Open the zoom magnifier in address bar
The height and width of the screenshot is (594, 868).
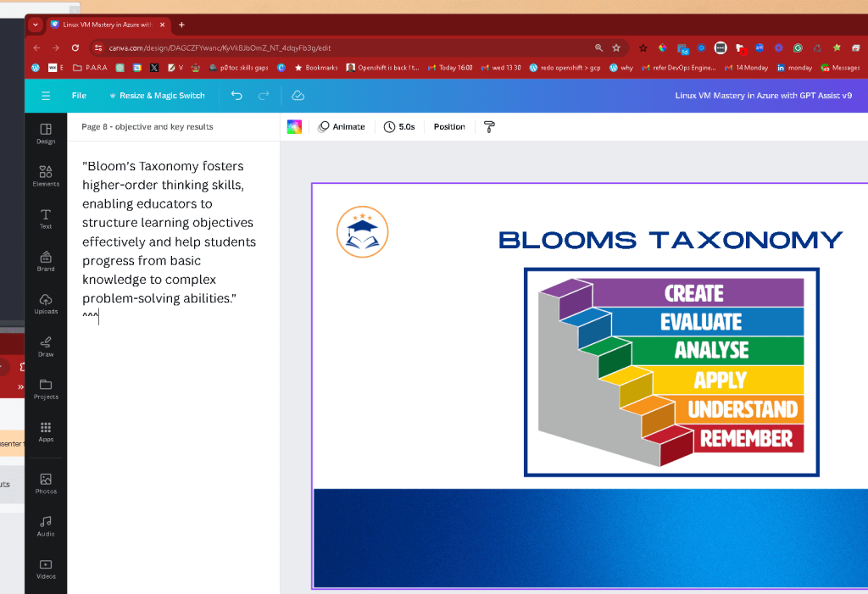coord(599,48)
